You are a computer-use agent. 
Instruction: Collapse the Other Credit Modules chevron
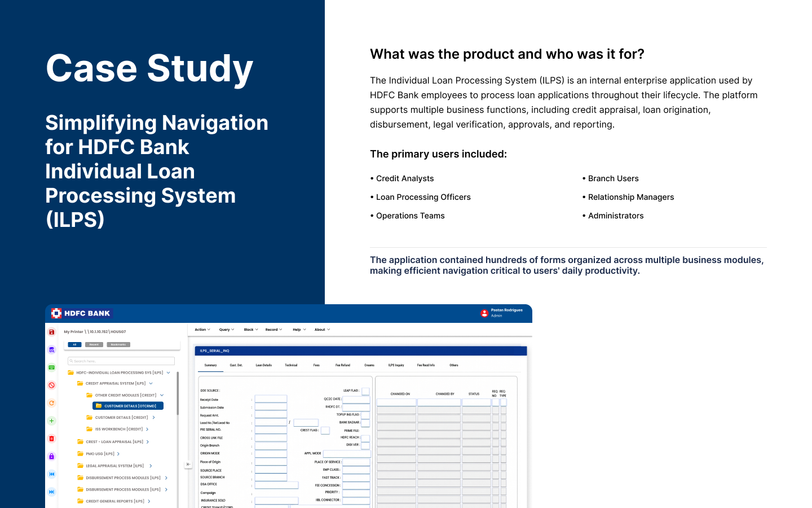coord(161,395)
